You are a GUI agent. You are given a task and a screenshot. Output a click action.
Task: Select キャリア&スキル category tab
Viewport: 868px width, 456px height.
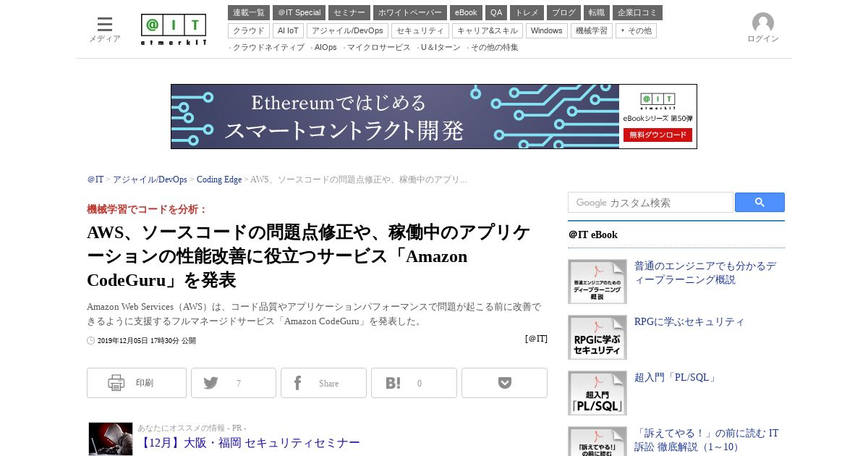tap(488, 30)
